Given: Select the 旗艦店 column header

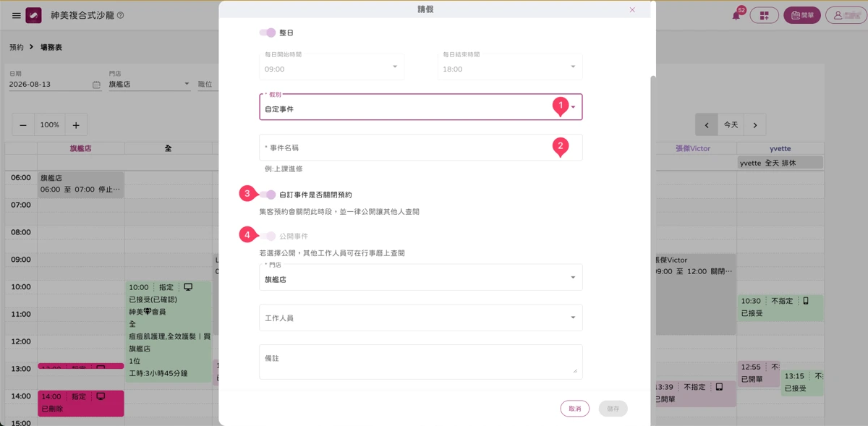Looking at the screenshot, I should (80, 148).
